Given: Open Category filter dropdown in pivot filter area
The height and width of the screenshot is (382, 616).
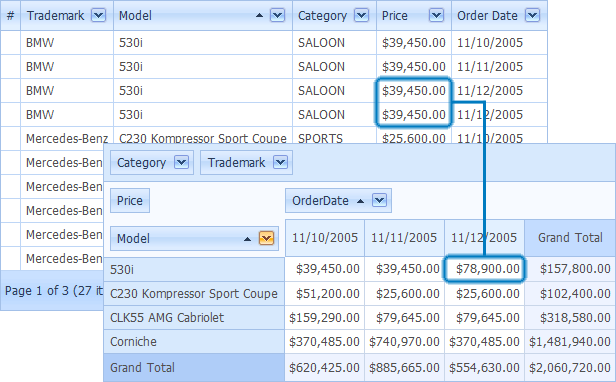Looking at the screenshot, I should tap(182, 162).
